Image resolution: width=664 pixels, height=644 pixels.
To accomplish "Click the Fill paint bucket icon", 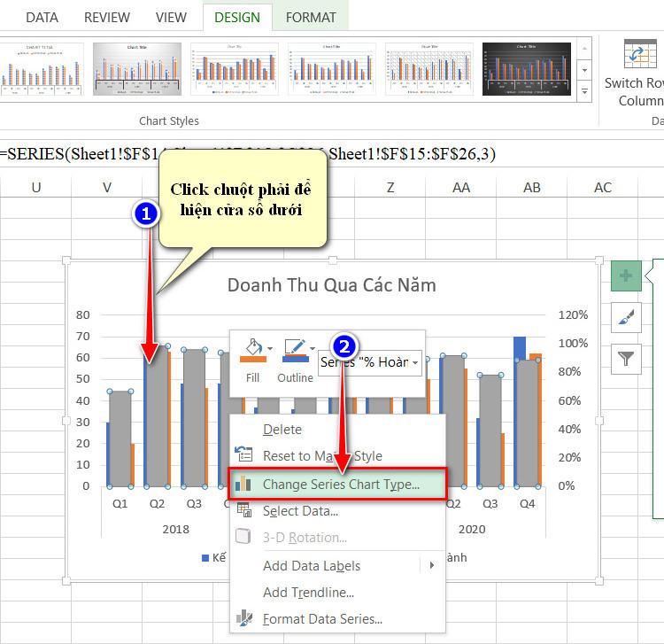I will tap(253, 351).
